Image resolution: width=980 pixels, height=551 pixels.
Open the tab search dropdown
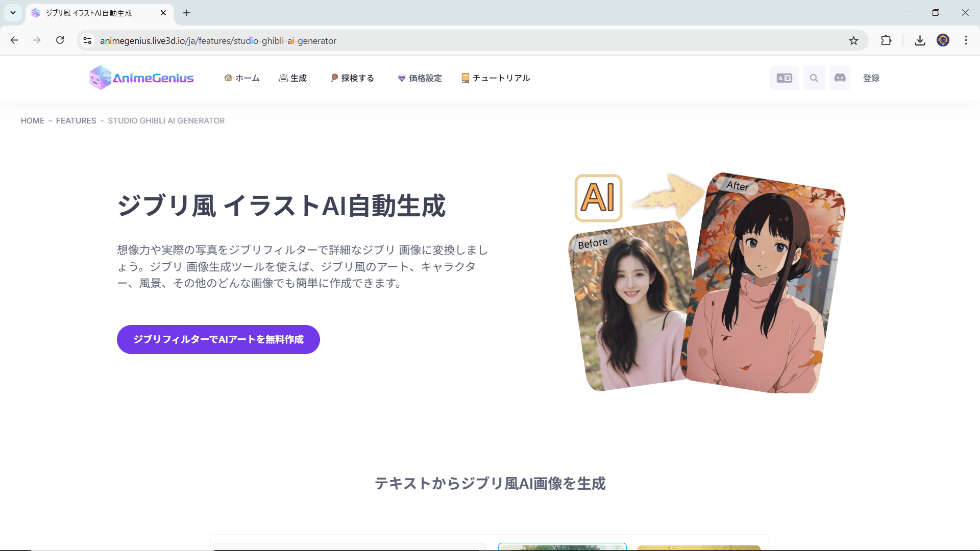click(x=13, y=13)
